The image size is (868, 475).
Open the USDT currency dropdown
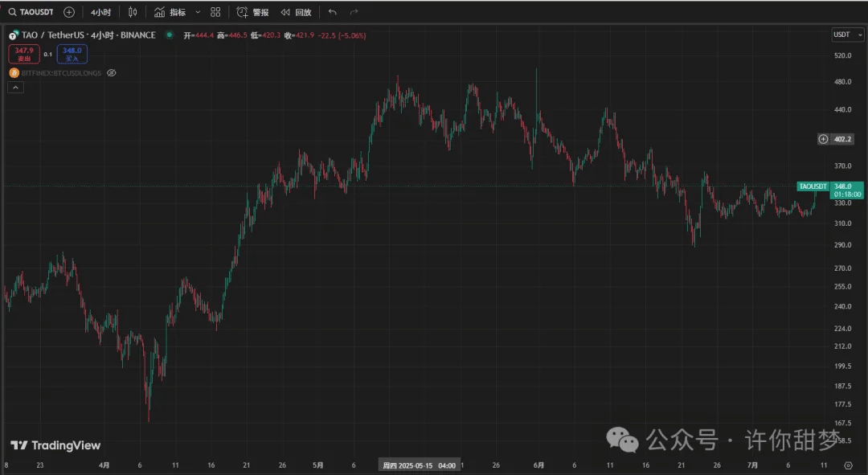click(x=848, y=35)
